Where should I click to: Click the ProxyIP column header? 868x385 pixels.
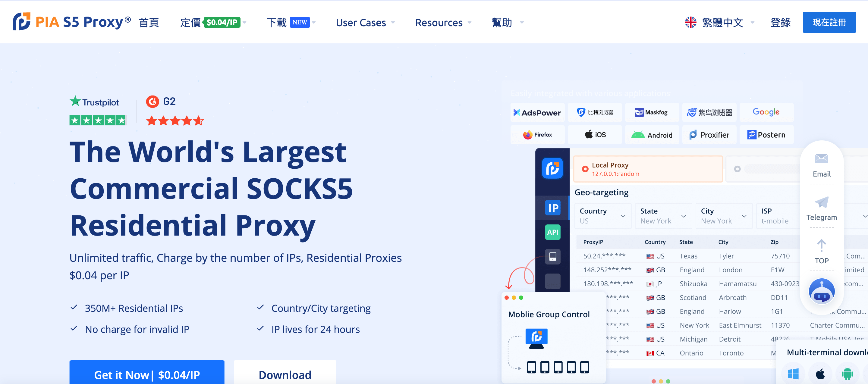point(593,242)
